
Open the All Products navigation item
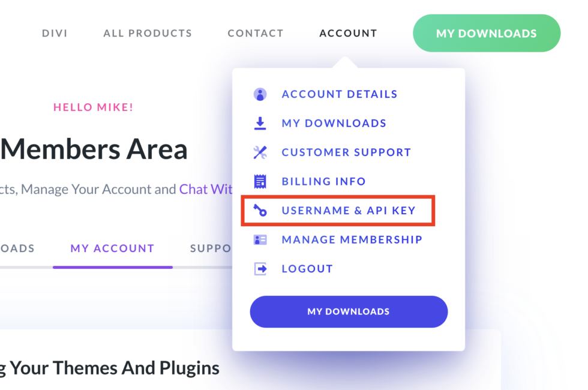pyautogui.click(x=148, y=34)
